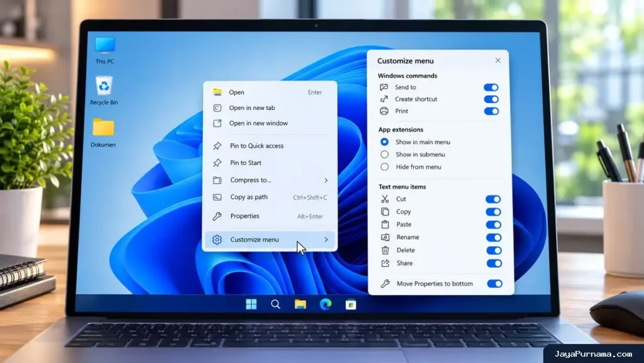Click the Copy as path icon
This screenshot has height=363, width=644.
(x=217, y=198)
